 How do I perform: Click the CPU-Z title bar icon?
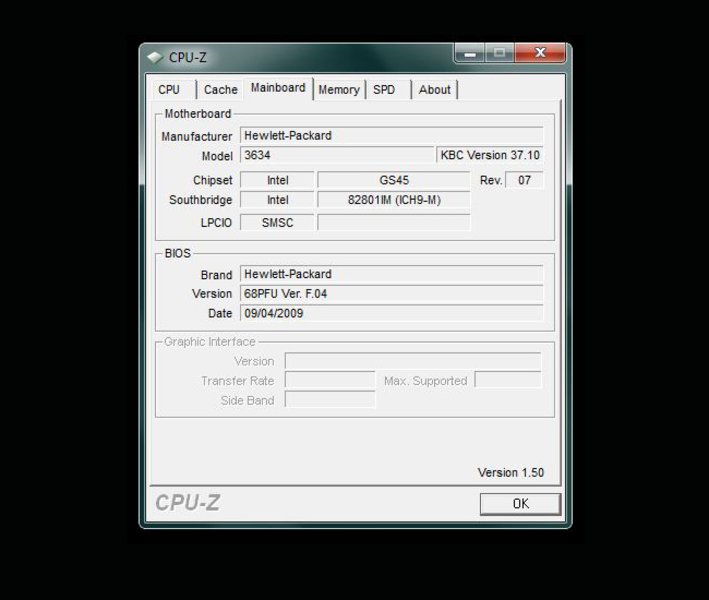155,57
